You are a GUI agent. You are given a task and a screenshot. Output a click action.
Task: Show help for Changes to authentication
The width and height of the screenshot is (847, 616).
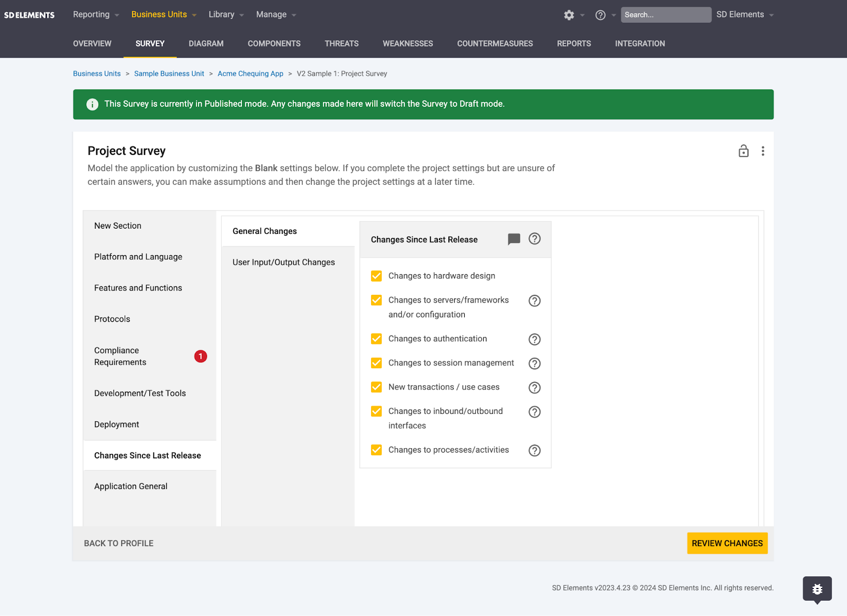click(x=535, y=339)
